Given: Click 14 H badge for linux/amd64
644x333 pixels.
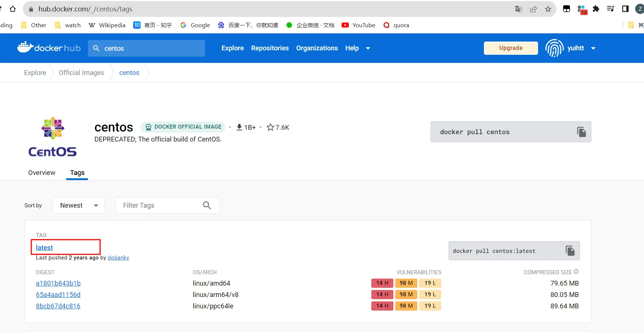Looking at the screenshot, I should (x=382, y=283).
